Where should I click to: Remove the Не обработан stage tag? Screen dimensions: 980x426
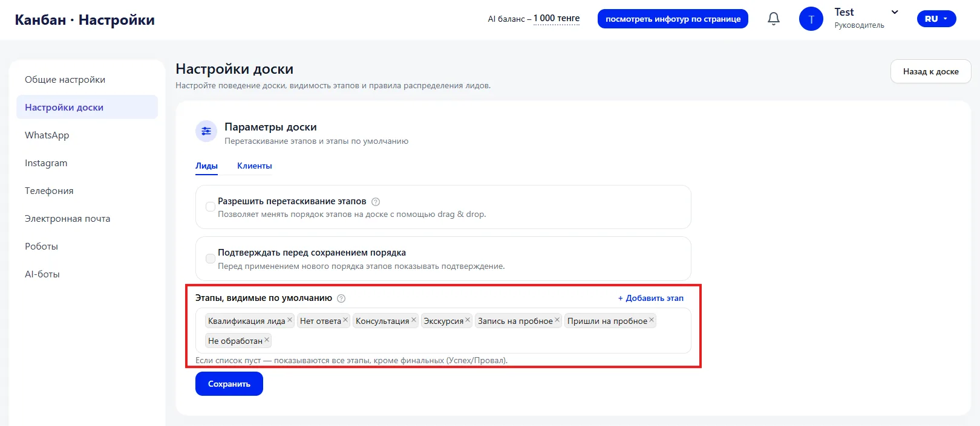(267, 340)
